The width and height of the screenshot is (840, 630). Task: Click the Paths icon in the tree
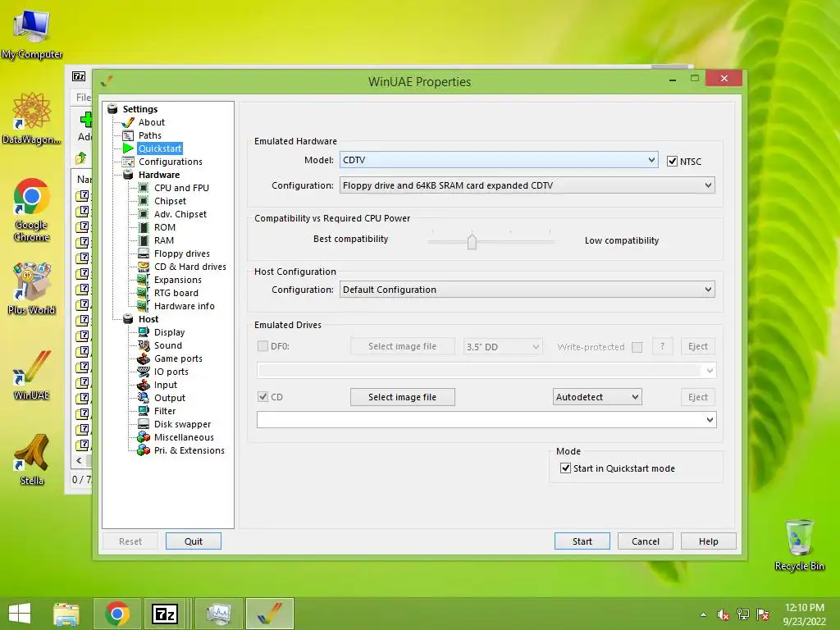(x=128, y=135)
